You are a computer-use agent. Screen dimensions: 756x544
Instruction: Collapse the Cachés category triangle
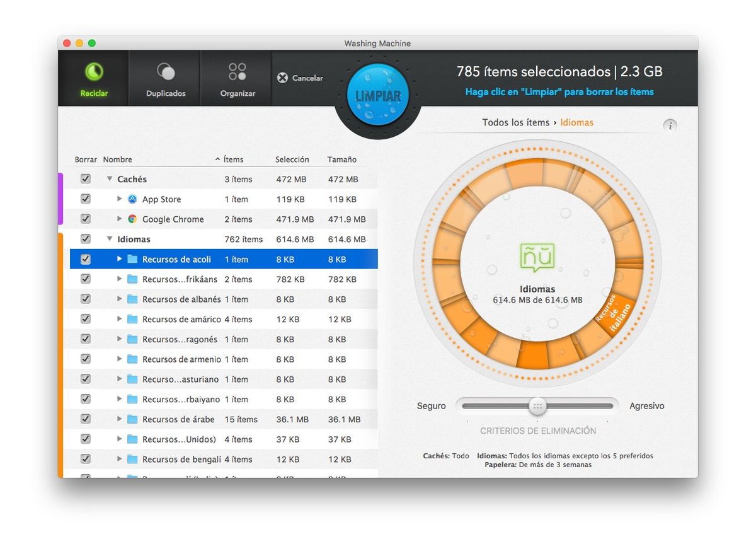pos(109,178)
